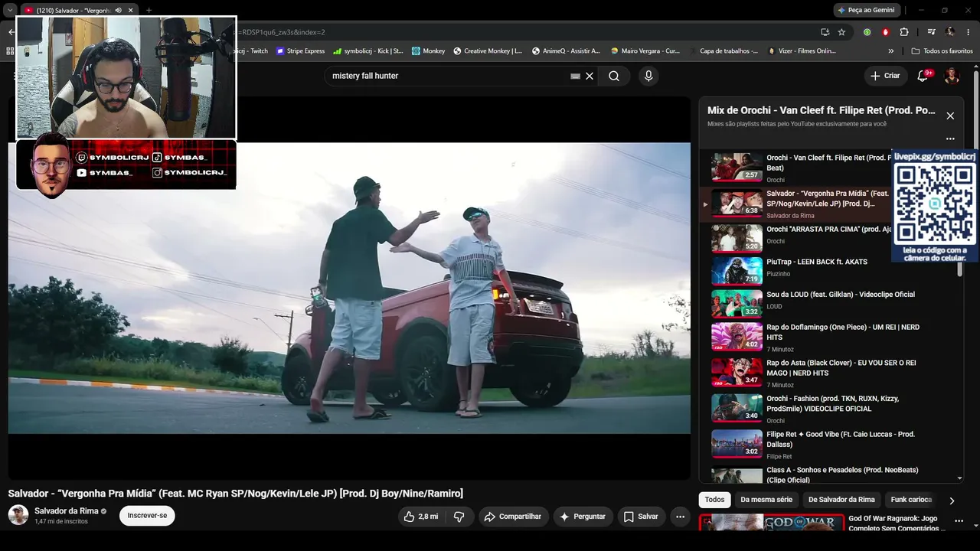Open the green extension icon
The height and width of the screenshot is (551, 980).
click(867, 32)
